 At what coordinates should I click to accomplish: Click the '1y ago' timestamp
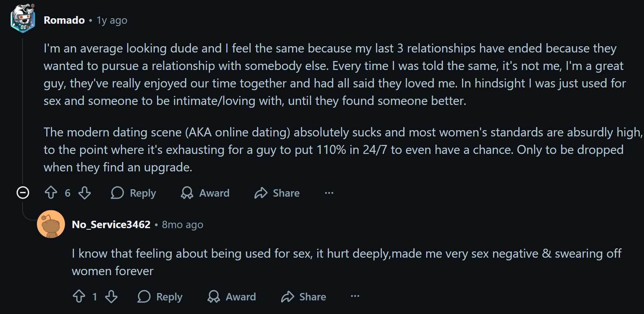click(x=112, y=20)
